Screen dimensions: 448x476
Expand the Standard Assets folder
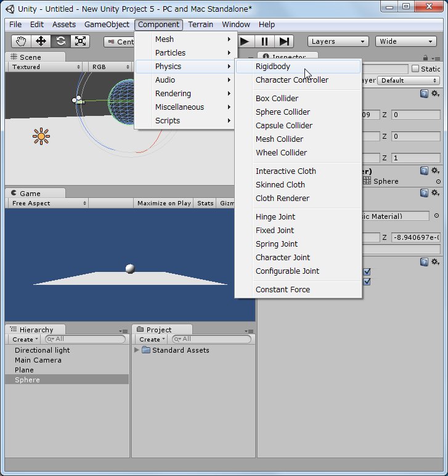pyautogui.click(x=137, y=350)
